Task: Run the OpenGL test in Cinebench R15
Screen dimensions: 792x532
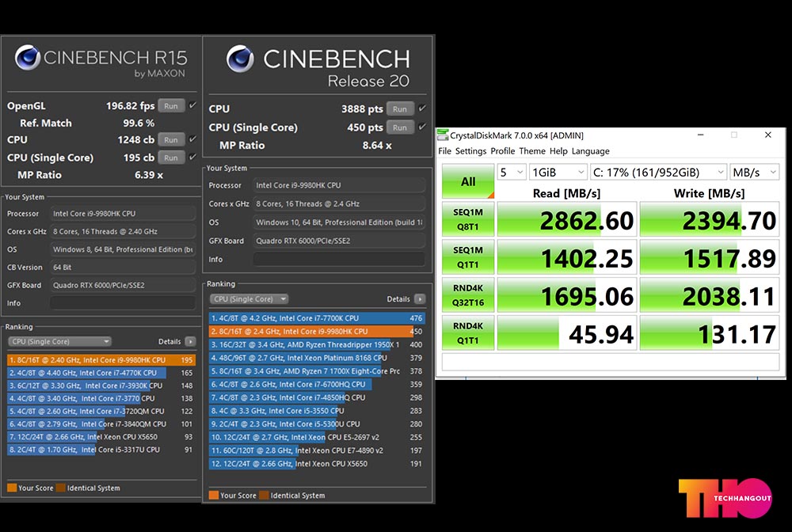Action: tap(171, 106)
